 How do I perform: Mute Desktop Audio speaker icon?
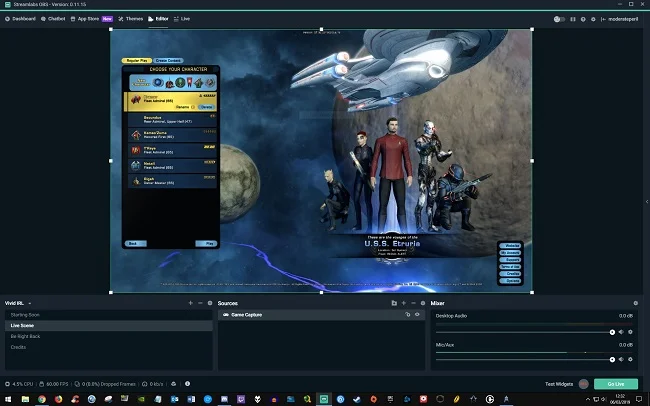pyautogui.click(x=621, y=332)
